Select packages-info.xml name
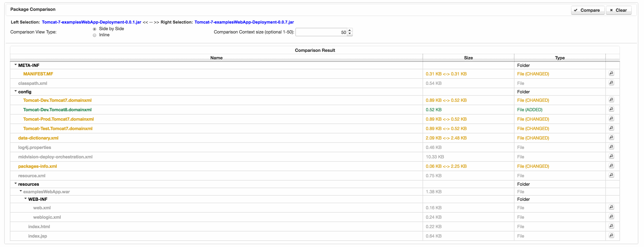This screenshot has height=247, width=644. [x=37, y=166]
